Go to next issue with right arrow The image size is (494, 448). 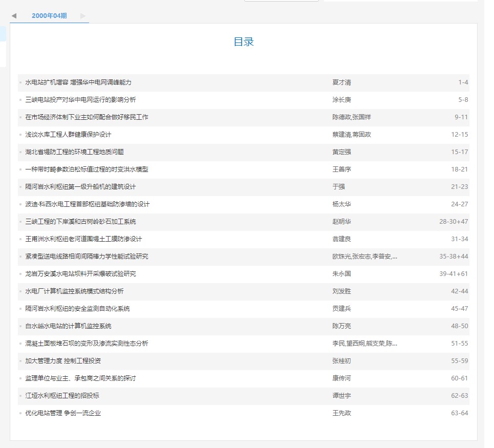(x=83, y=16)
